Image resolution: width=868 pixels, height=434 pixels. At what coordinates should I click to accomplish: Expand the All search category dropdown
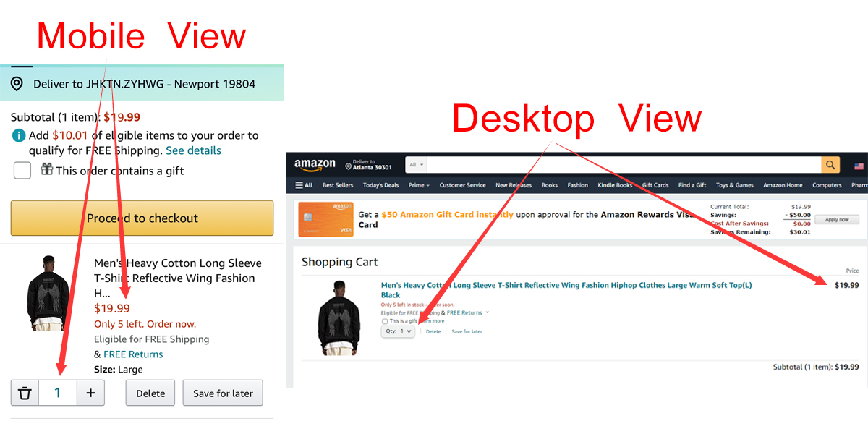[x=417, y=165]
